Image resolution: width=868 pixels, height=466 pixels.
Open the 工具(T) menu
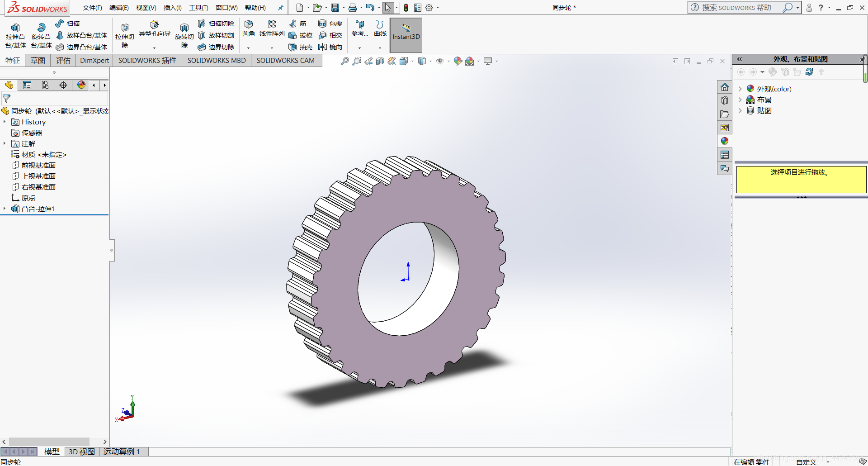pyautogui.click(x=198, y=8)
